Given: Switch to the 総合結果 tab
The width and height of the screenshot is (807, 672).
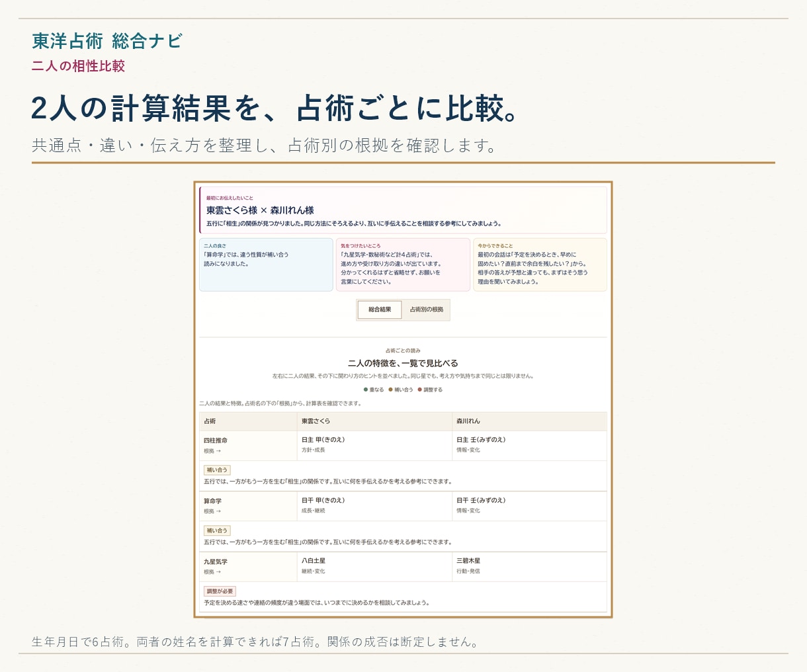Looking at the screenshot, I should [x=380, y=310].
